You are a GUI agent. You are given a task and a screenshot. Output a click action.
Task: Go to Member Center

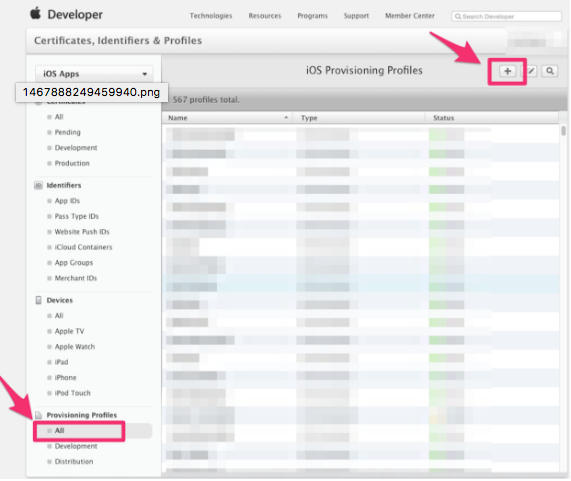(x=410, y=16)
